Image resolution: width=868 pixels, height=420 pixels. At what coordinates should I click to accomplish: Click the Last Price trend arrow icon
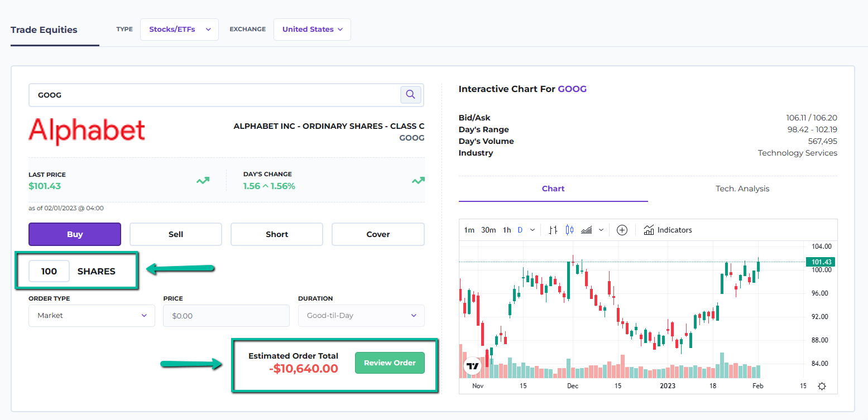click(x=203, y=180)
